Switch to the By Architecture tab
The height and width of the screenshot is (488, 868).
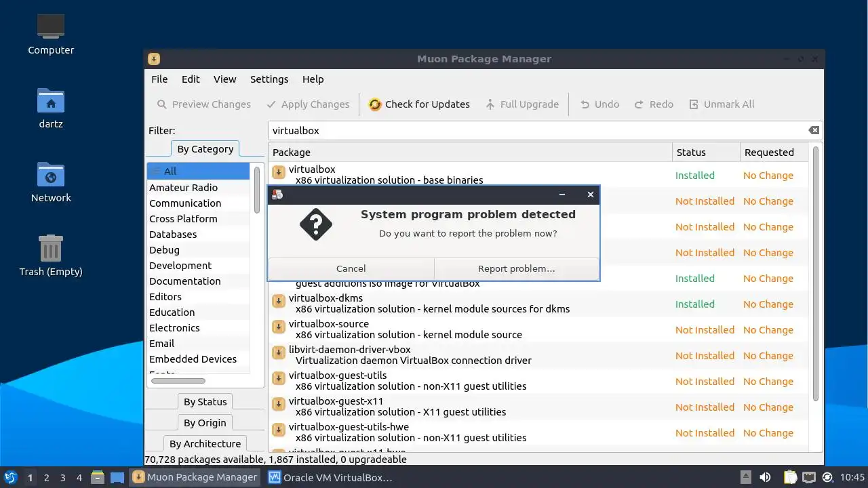click(x=205, y=444)
